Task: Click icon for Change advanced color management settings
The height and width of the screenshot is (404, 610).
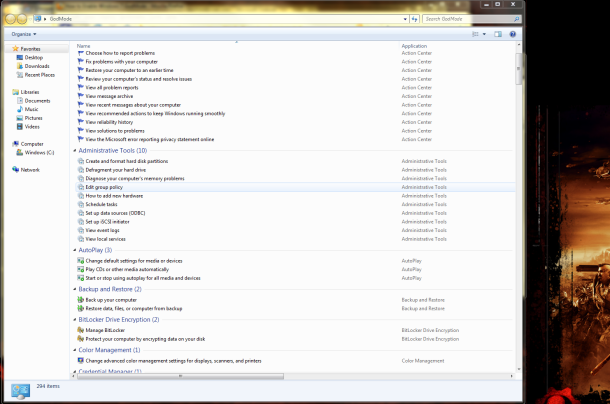Action: point(81,361)
